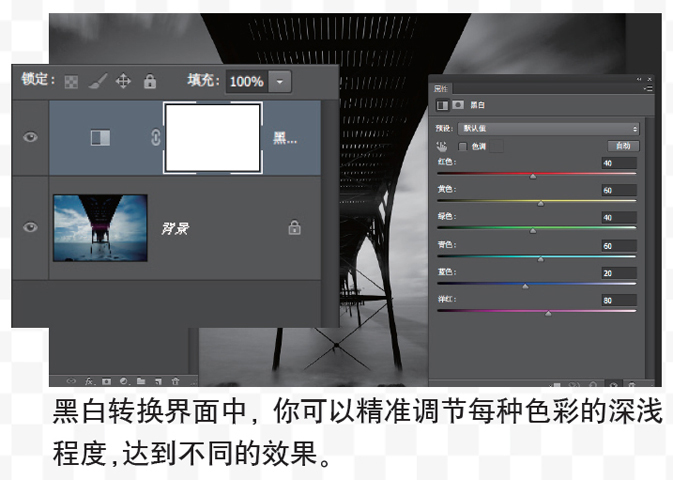Click the layer mask link chain icon
Image resolution: width=673 pixels, height=480 pixels.
pyautogui.click(x=156, y=137)
